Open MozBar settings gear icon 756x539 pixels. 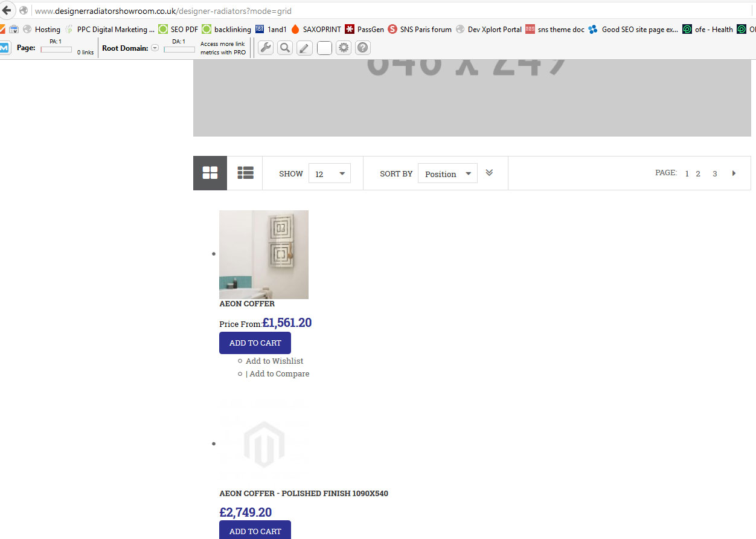click(x=343, y=48)
